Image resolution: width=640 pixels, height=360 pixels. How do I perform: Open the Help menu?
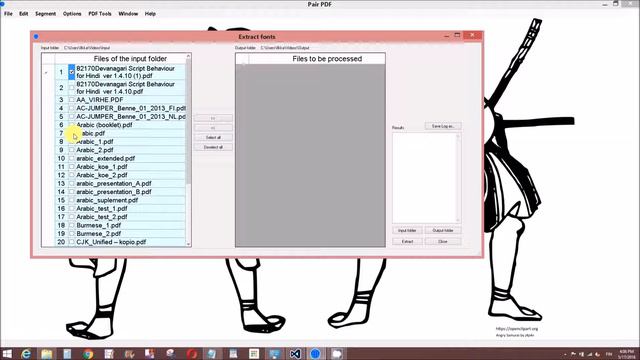(150, 13)
